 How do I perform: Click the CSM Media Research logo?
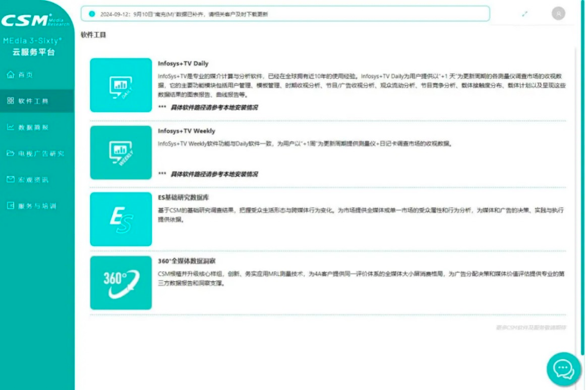coord(35,21)
